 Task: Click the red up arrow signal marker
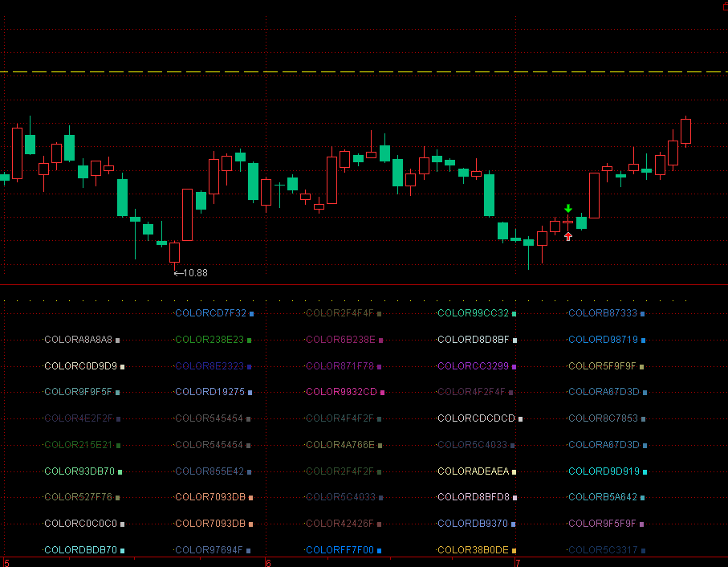coord(567,236)
